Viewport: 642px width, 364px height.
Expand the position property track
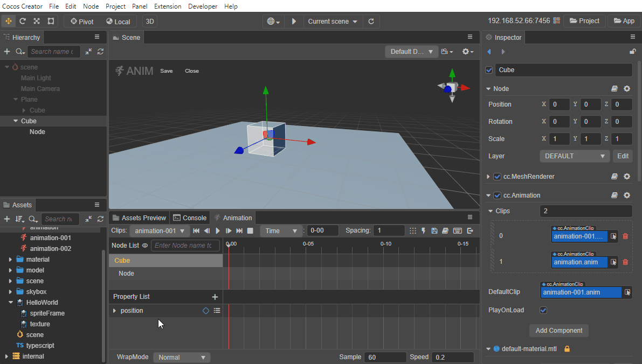pyautogui.click(x=114, y=311)
